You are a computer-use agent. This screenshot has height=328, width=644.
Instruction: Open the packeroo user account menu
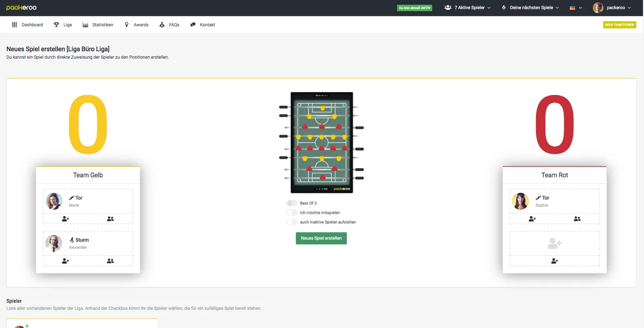click(611, 8)
